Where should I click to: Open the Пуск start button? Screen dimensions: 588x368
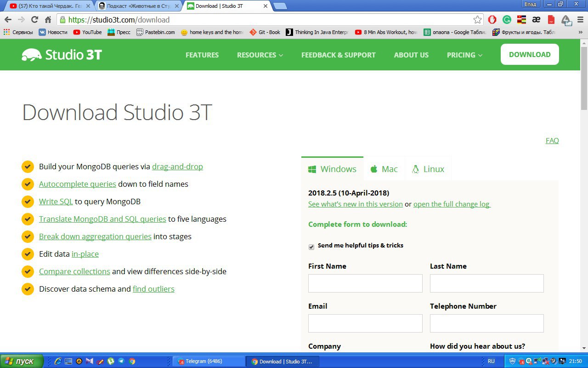pos(22,362)
